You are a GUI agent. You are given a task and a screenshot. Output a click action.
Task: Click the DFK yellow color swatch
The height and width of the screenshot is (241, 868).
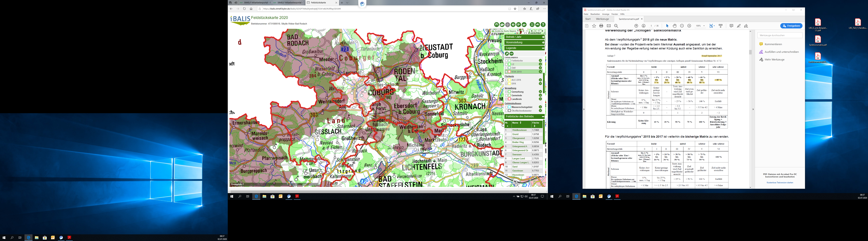[509, 84]
